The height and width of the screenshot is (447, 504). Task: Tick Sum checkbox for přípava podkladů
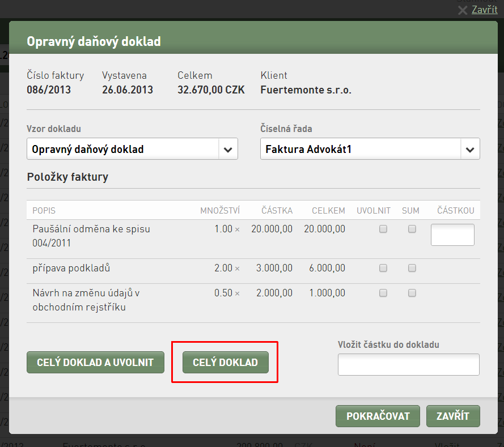point(412,268)
